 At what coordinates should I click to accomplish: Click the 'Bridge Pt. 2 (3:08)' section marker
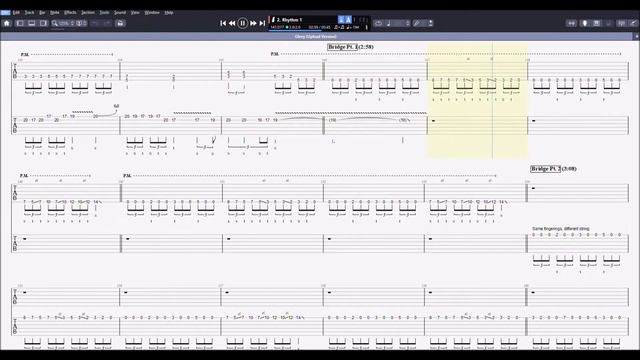coord(553,169)
